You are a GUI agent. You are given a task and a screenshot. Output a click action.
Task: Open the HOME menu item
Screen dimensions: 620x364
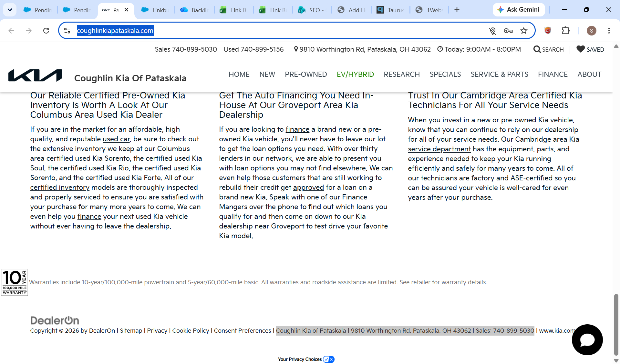point(239,75)
